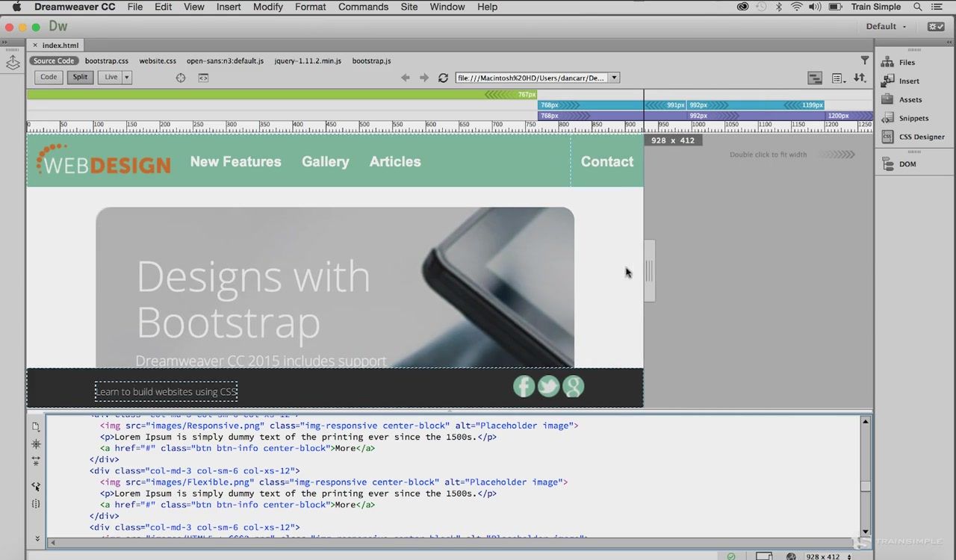Viewport: 956px width, 560px height.
Task: Click the collapse selection asterisk icon
Action: coord(36,444)
